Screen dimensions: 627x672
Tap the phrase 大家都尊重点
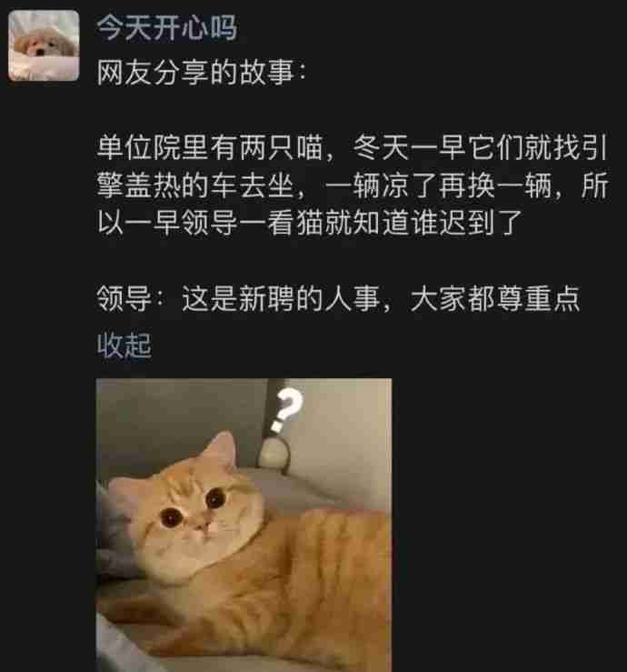click(x=495, y=298)
